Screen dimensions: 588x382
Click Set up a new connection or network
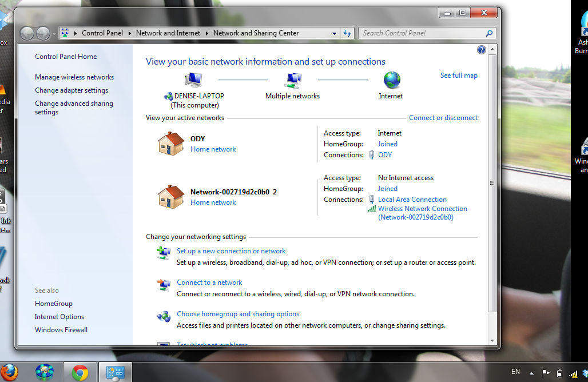pyautogui.click(x=231, y=251)
